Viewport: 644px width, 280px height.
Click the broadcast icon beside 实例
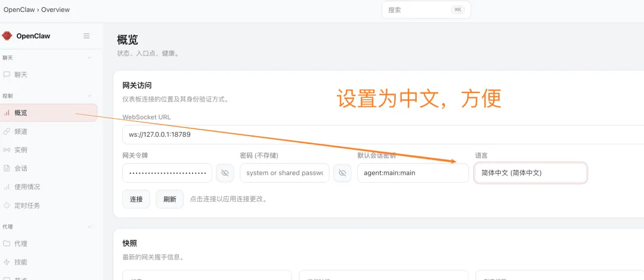click(7, 150)
